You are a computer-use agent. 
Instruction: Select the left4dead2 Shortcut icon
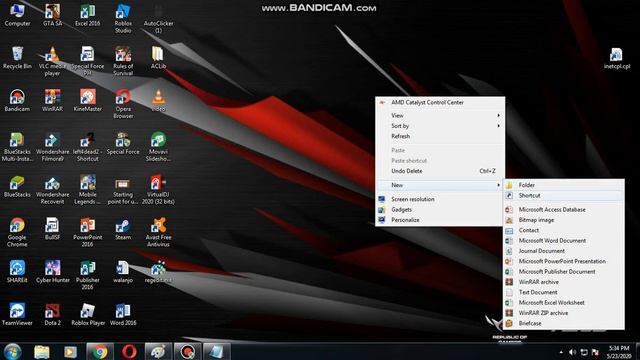click(x=87, y=147)
